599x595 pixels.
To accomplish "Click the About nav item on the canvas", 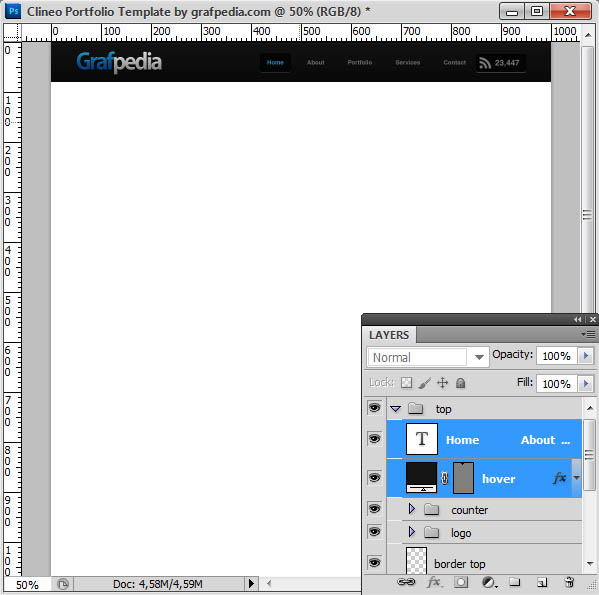I will 316,62.
